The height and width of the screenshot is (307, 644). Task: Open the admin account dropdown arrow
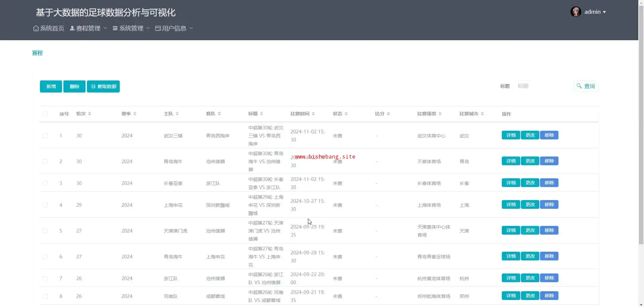point(604,12)
